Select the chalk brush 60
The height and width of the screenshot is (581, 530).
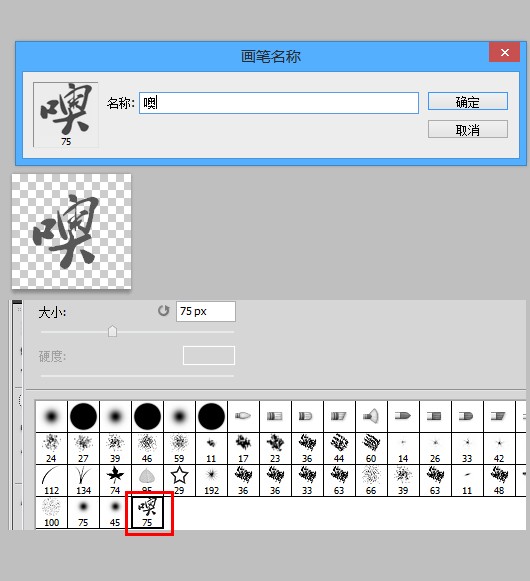[371, 448]
